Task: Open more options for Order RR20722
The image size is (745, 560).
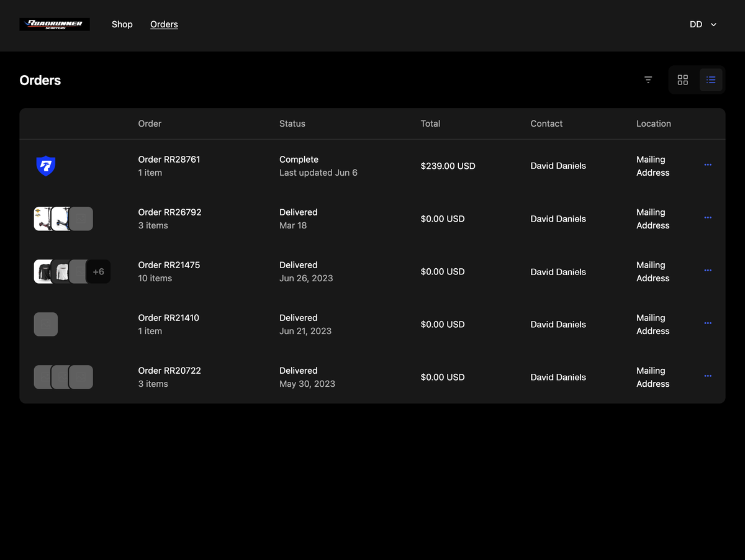Action: click(x=708, y=376)
